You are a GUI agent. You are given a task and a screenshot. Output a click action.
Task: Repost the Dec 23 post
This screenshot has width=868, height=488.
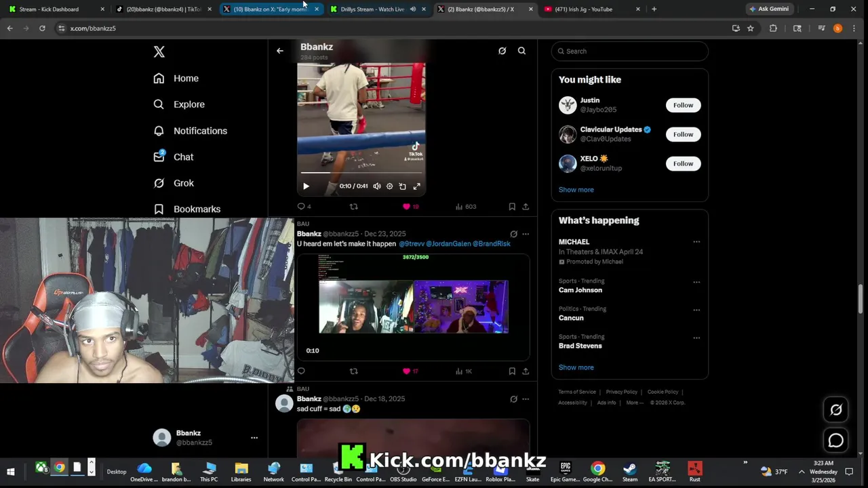point(354,371)
